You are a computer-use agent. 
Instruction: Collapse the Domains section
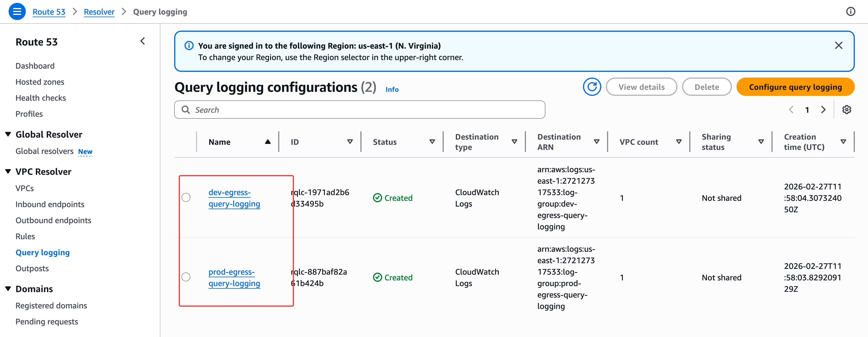tap(8, 289)
